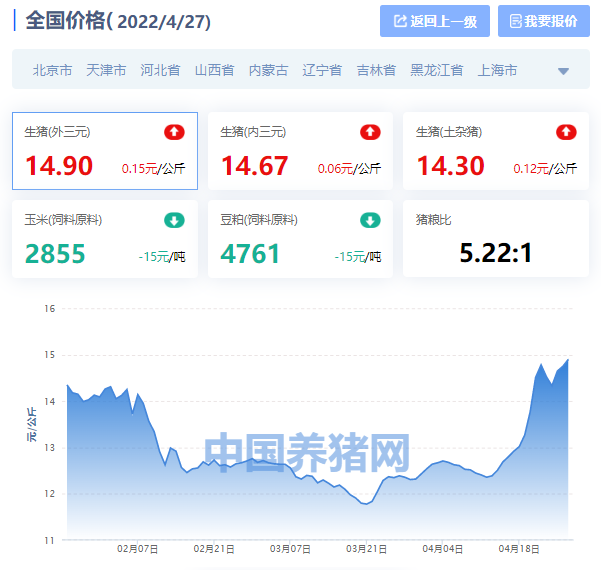Click the 04月18日 axis label
The height and width of the screenshot is (570, 601).
519,549
